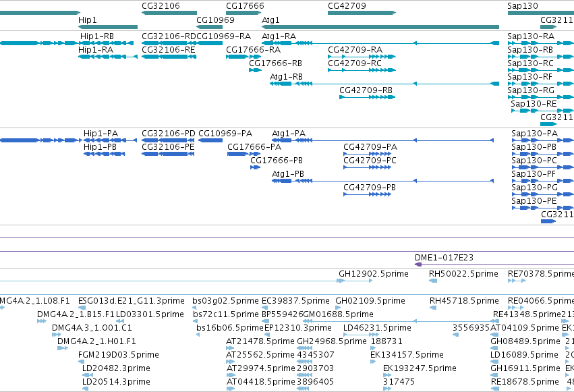Open the Hip1-PA protein label
Viewport: 574px width, 392px height.
(101, 134)
